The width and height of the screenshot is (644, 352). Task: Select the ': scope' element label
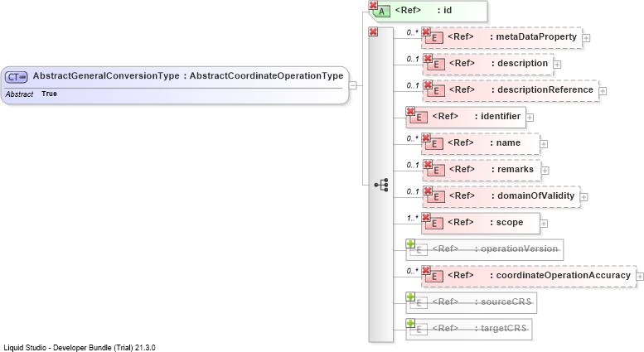click(x=506, y=222)
